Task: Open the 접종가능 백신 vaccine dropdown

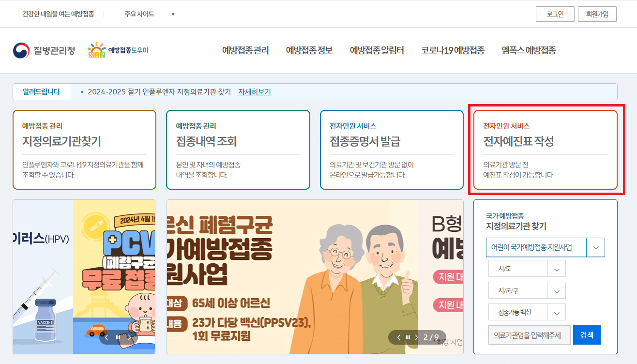Action: point(527,312)
